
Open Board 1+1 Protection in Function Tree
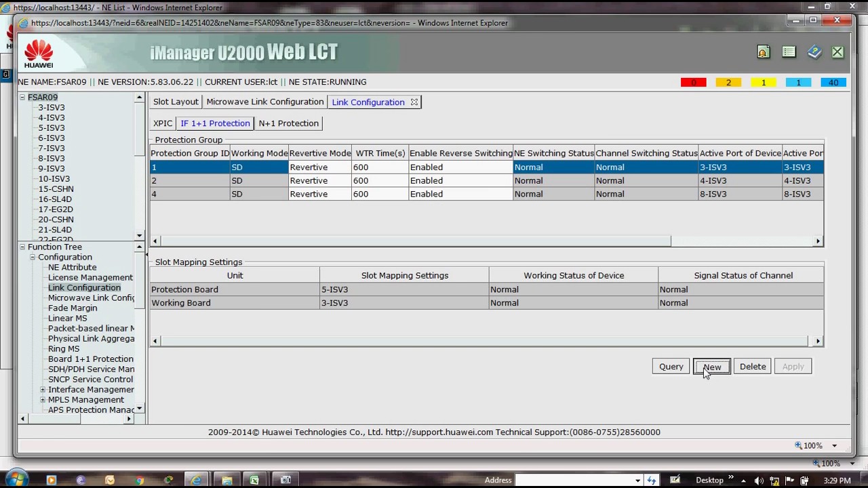click(91, 359)
